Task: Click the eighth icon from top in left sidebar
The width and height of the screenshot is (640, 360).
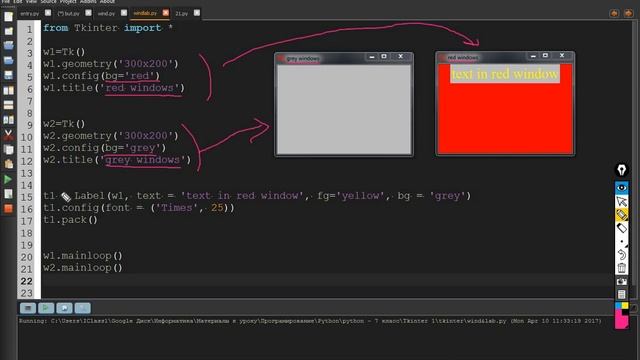Action: point(8,120)
